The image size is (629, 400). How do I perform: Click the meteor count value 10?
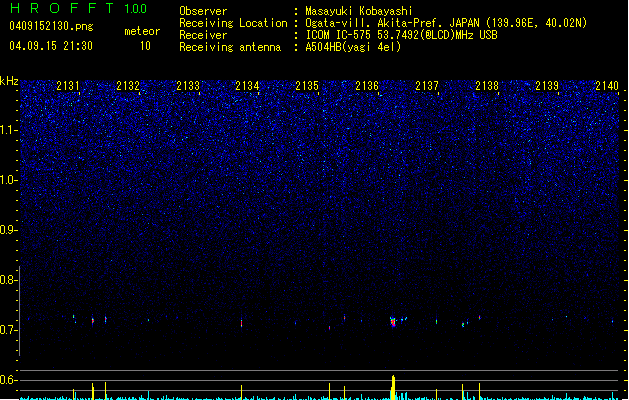pos(145,46)
